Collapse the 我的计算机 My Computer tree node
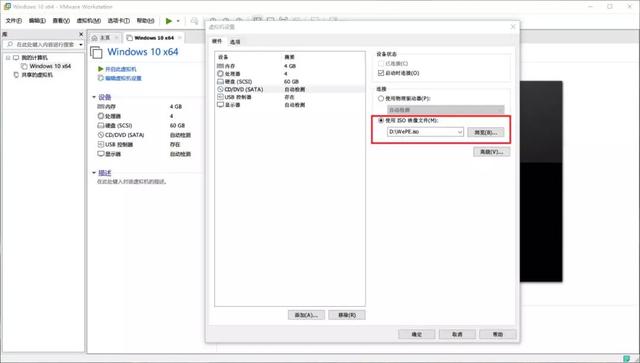640x363 pixels. pyautogui.click(x=8, y=58)
